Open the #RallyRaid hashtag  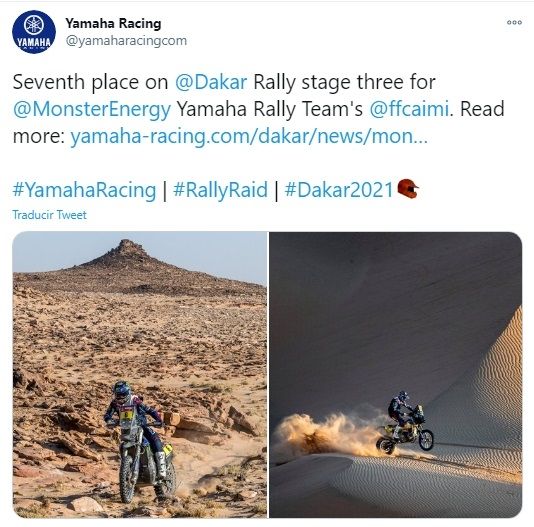tap(220, 189)
